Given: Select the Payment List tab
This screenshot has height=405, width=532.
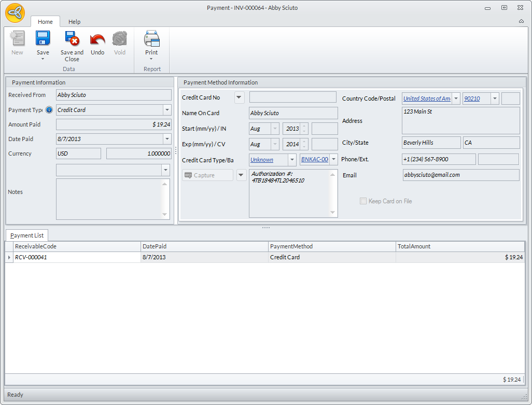Looking at the screenshot, I should click(27, 235).
